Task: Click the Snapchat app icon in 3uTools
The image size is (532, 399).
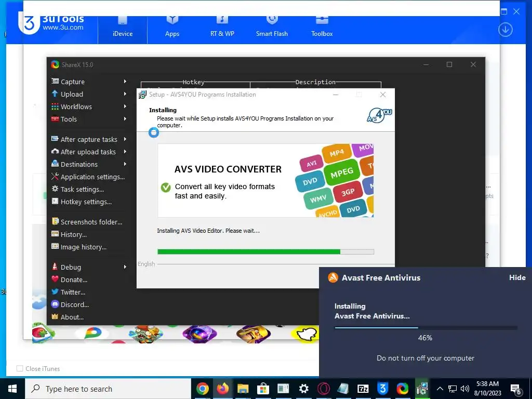Action: (307, 335)
